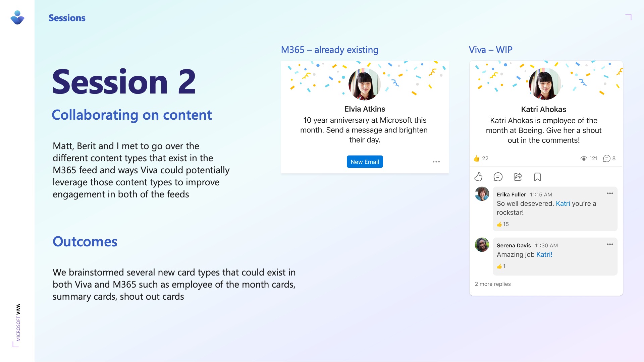Image resolution: width=644 pixels, height=362 pixels.
Task: Click the Viva logo icon
Action: (x=17, y=17)
